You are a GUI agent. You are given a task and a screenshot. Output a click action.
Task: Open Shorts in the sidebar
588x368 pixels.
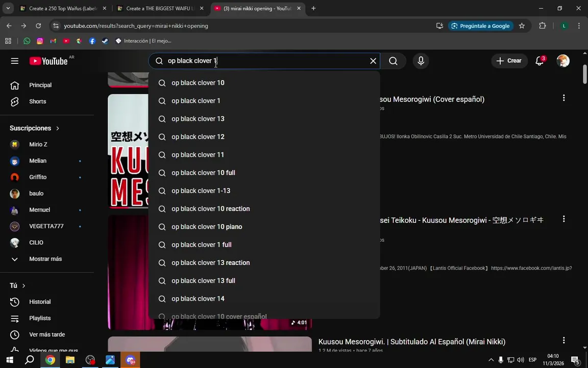click(x=47, y=101)
